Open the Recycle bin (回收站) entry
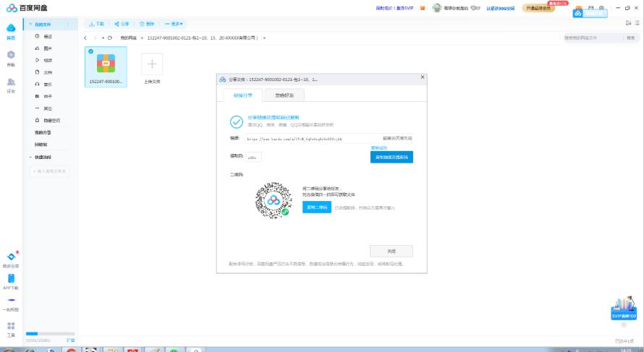The width and height of the screenshot is (644, 352). click(x=41, y=145)
